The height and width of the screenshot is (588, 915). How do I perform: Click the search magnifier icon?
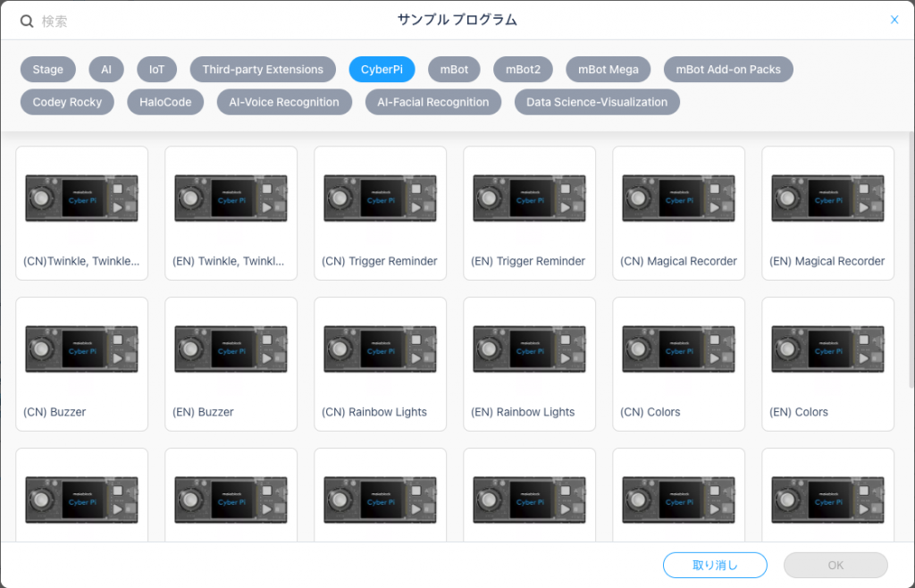[27, 21]
